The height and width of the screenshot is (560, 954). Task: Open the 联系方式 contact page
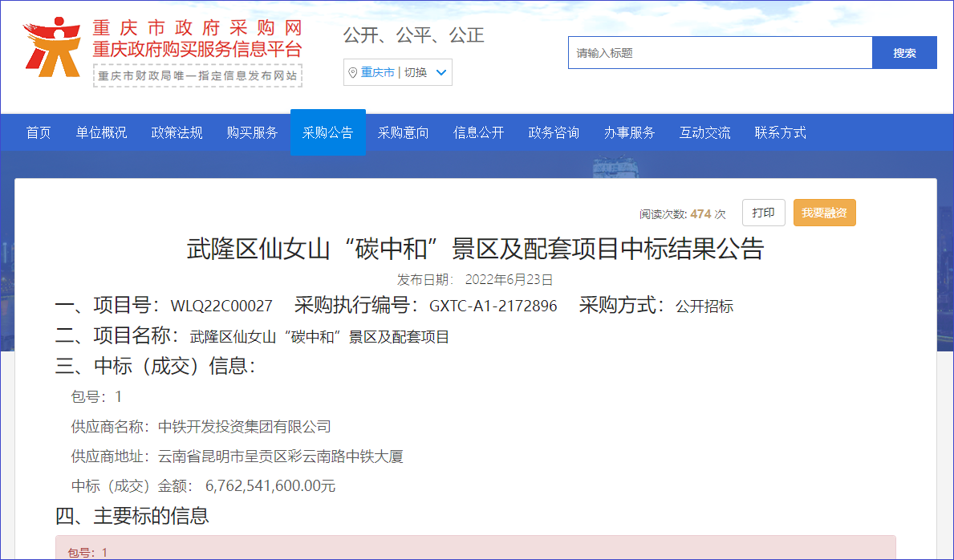pyautogui.click(x=780, y=133)
